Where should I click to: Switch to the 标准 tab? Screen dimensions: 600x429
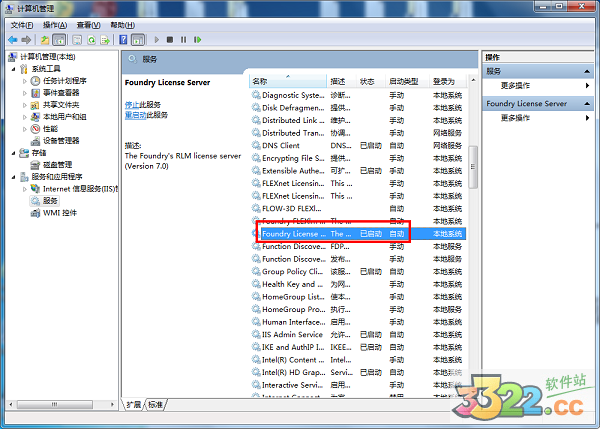(x=156, y=405)
